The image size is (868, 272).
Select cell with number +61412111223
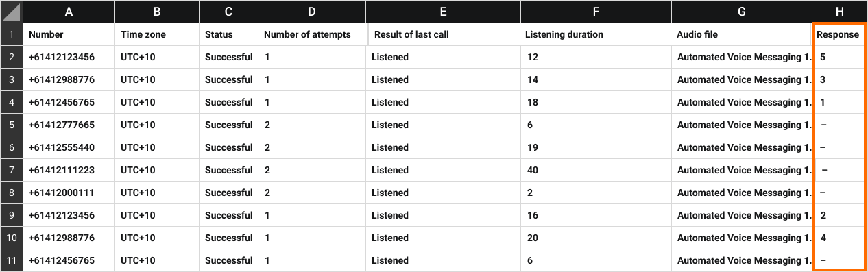69,170
